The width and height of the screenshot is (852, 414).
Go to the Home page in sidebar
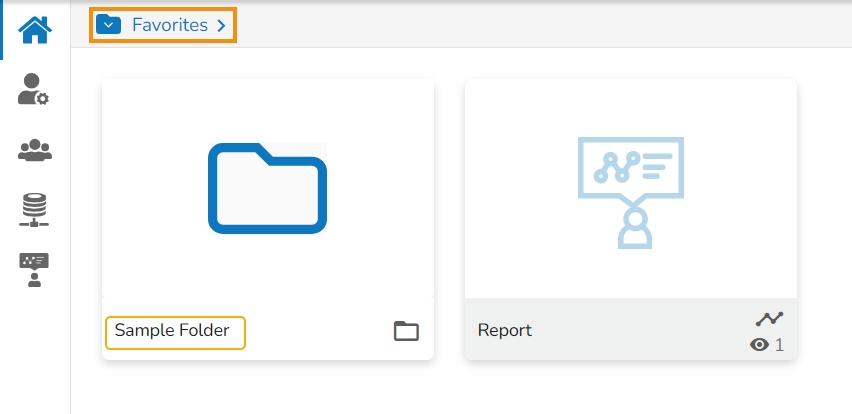click(35, 30)
